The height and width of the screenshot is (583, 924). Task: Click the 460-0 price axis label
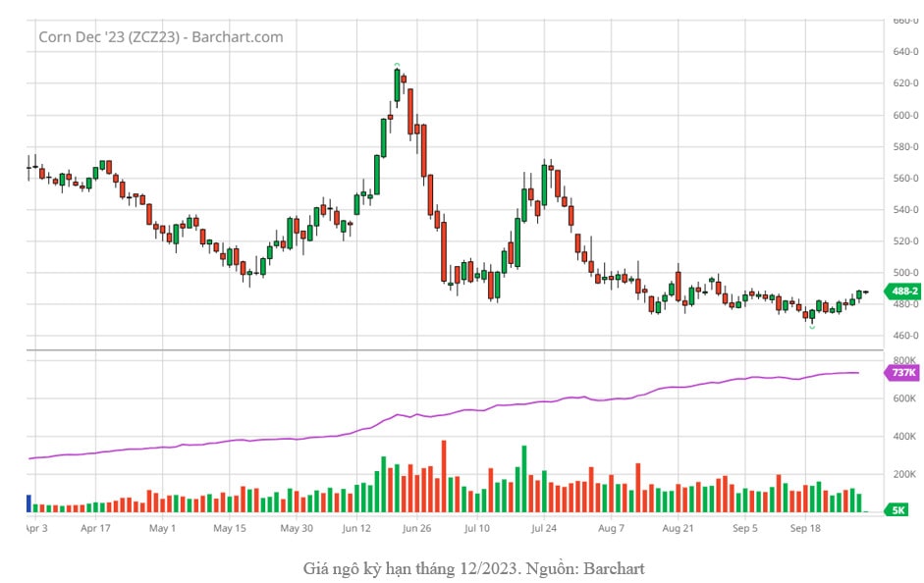[x=905, y=336]
